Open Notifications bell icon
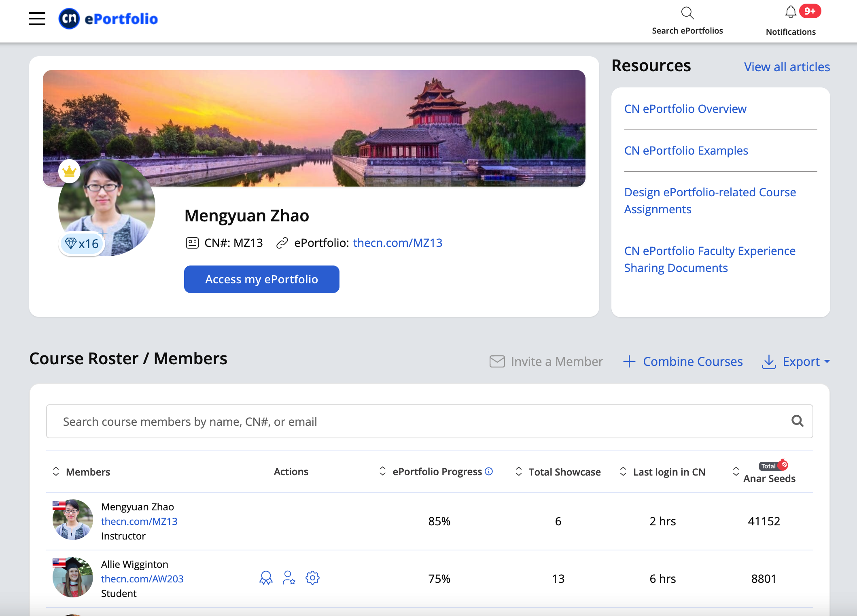Image resolution: width=857 pixels, height=616 pixels. (790, 12)
